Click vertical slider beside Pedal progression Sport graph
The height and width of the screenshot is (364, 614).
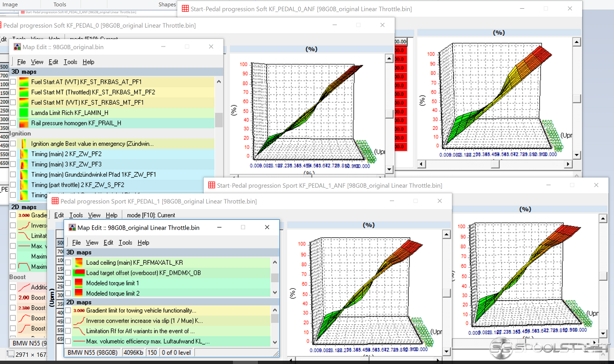click(446, 293)
